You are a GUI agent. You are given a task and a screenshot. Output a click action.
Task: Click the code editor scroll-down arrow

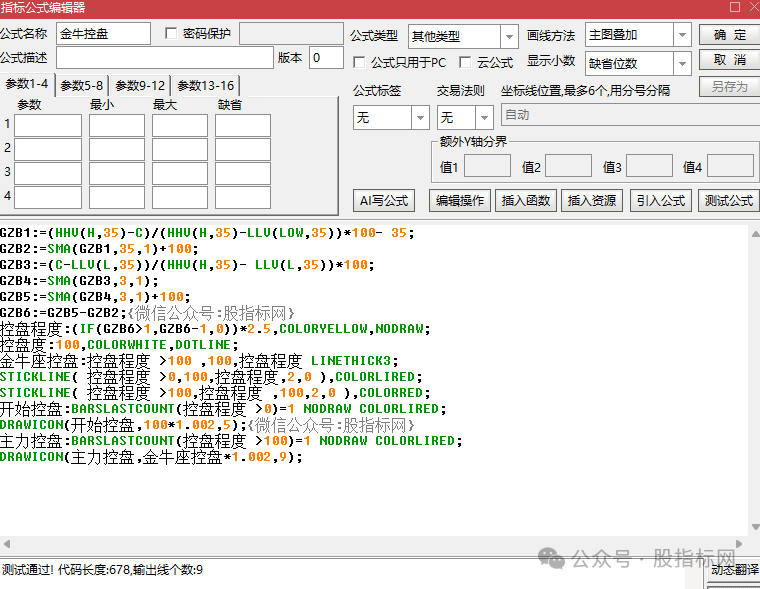pos(755,527)
